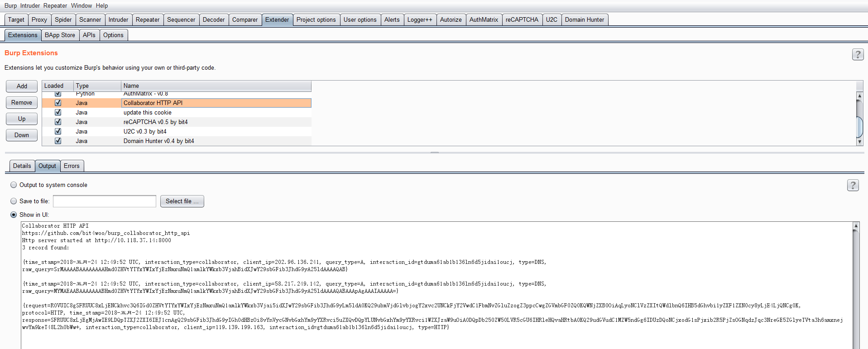The width and height of the screenshot is (868, 349).
Task: Open the help icon beside Burp Extensions
Action: (x=858, y=54)
